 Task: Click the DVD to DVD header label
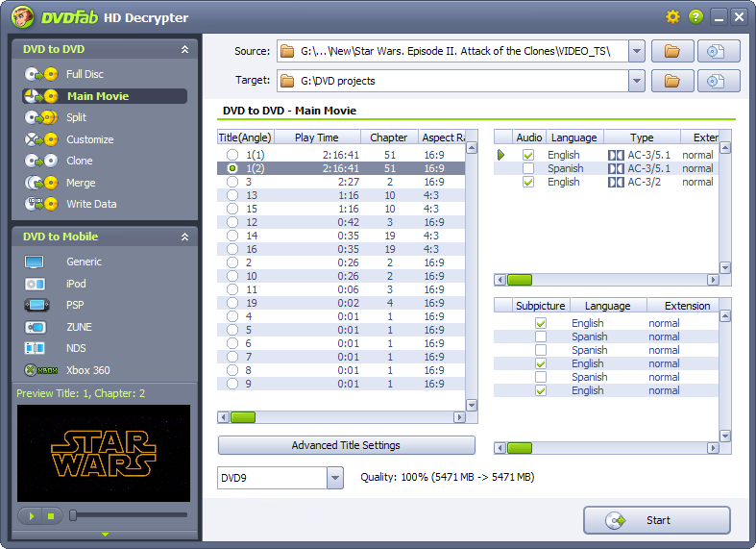pyautogui.click(x=54, y=49)
